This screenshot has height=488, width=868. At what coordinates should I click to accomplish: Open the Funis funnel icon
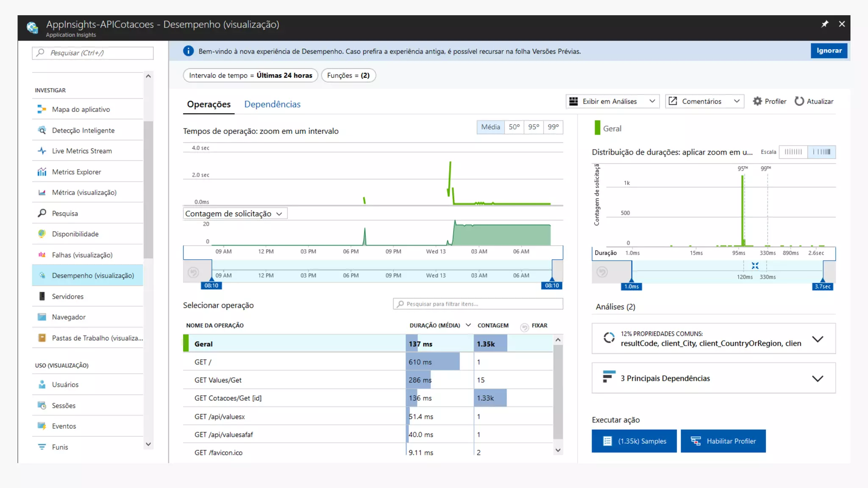point(42,447)
